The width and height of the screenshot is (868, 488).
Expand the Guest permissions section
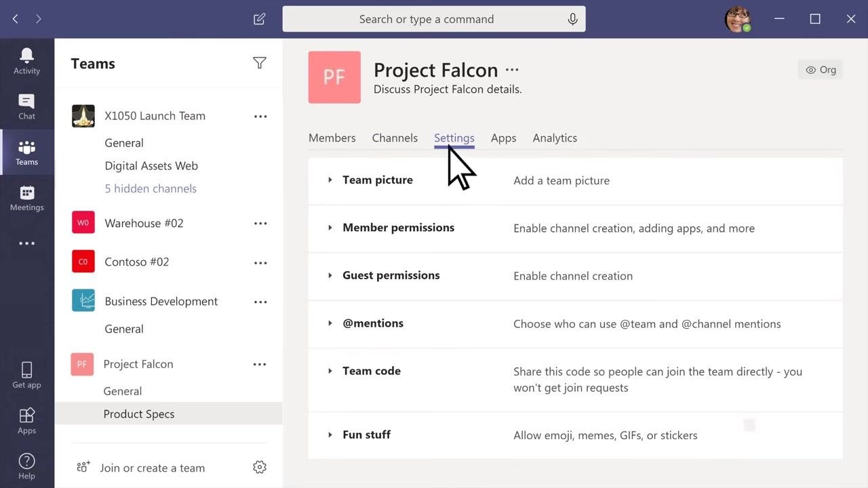click(330, 276)
